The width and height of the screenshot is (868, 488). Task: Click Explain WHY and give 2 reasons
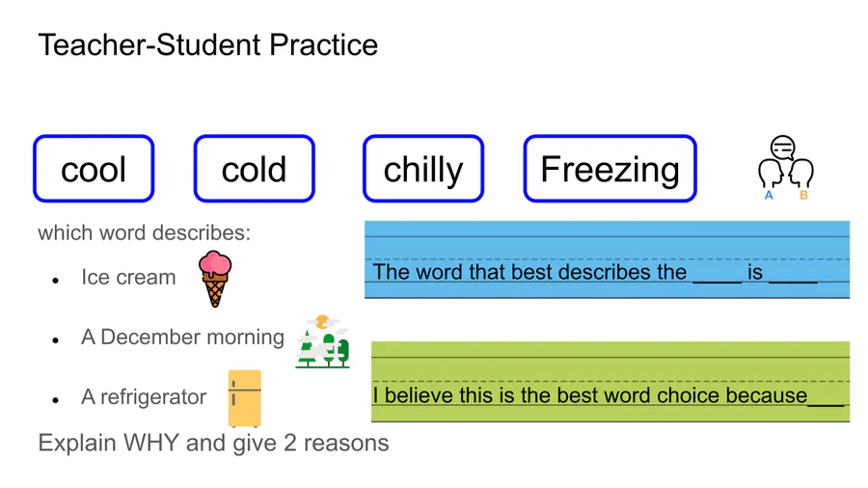pos(214,444)
